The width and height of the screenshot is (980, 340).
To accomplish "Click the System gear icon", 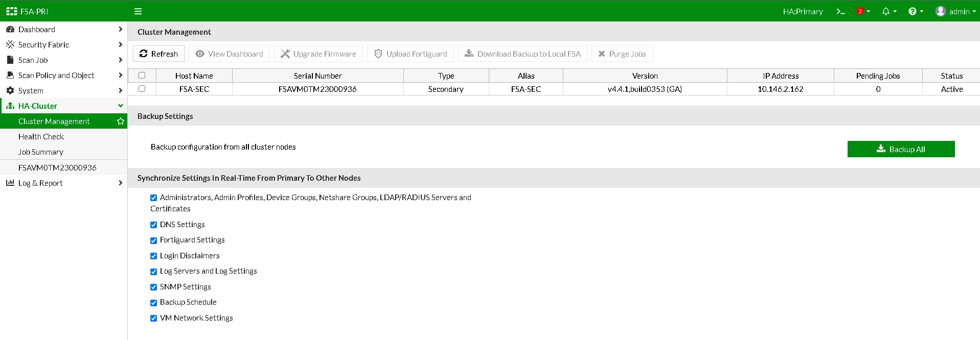I will 10,90.
